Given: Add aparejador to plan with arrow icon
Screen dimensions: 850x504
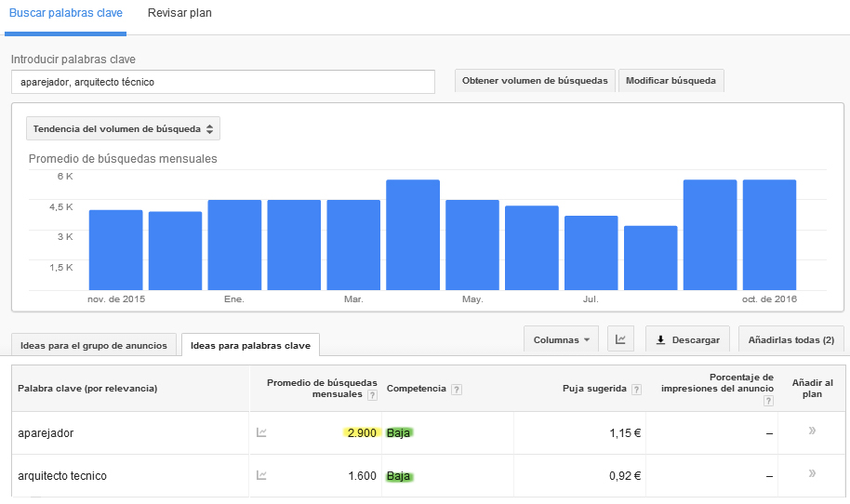Looking at the screenshot, I should 812,431.
